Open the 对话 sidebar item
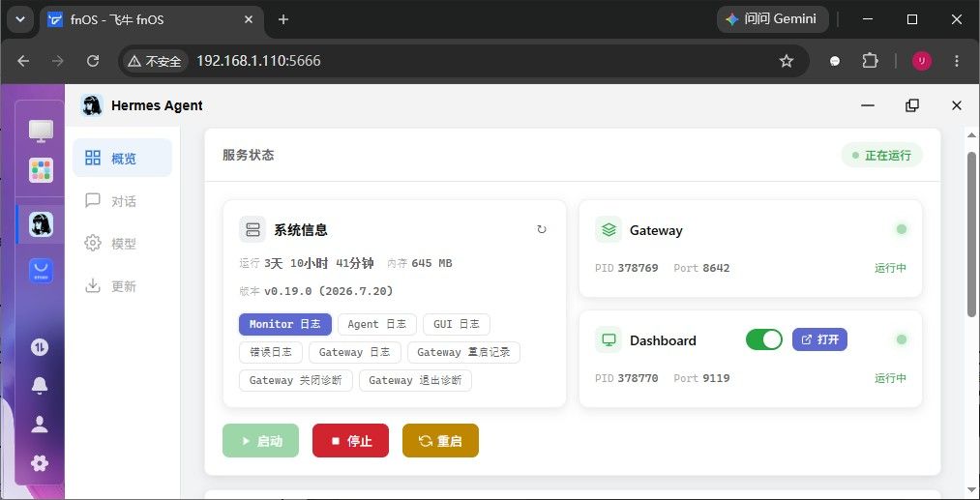 tap(123, 200)
